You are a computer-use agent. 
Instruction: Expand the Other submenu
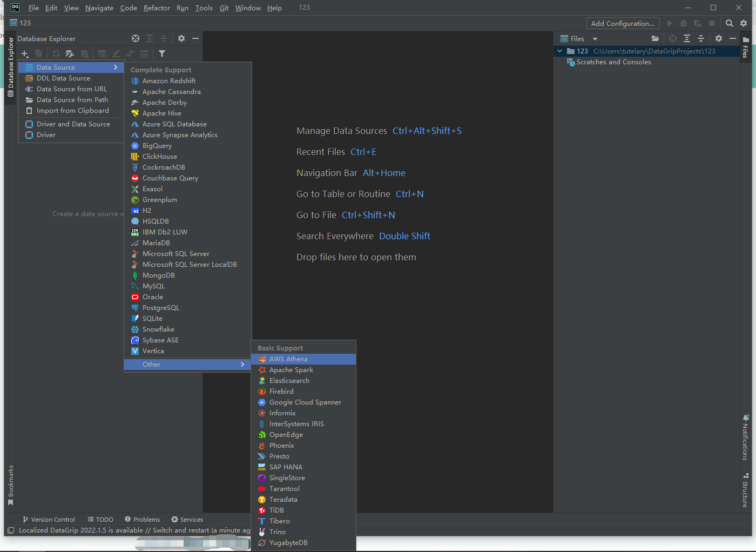pyautogui.click(x=188, y=365)
